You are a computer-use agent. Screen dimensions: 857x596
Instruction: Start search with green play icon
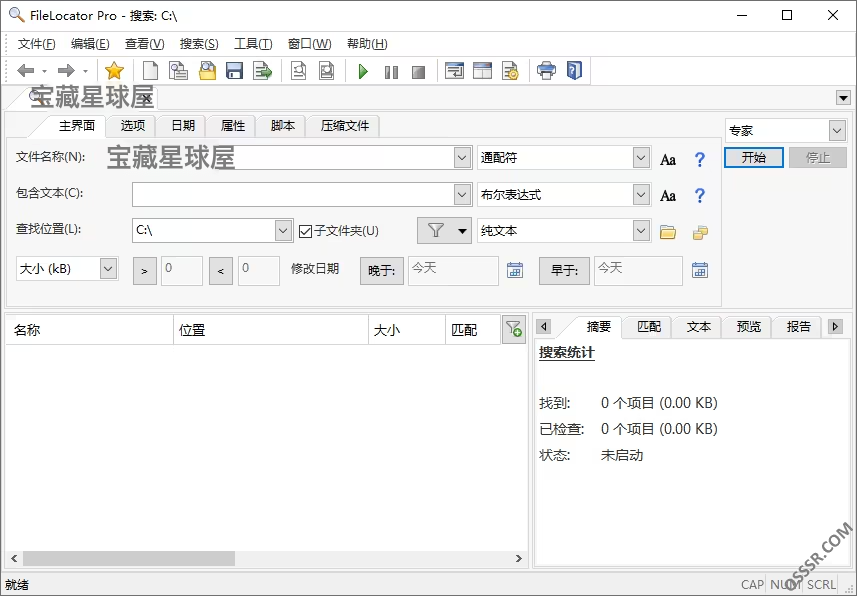tap(363, 71)
